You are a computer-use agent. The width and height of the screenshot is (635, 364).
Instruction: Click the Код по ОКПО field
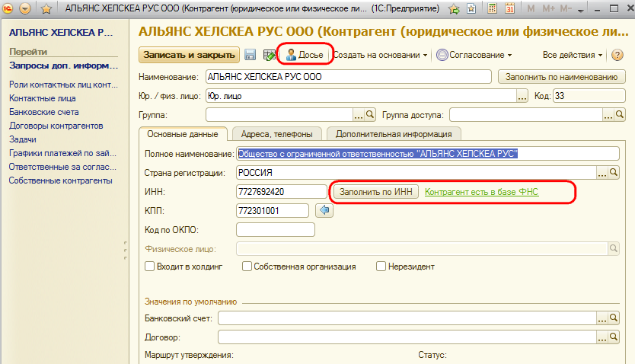pos(276,229)
